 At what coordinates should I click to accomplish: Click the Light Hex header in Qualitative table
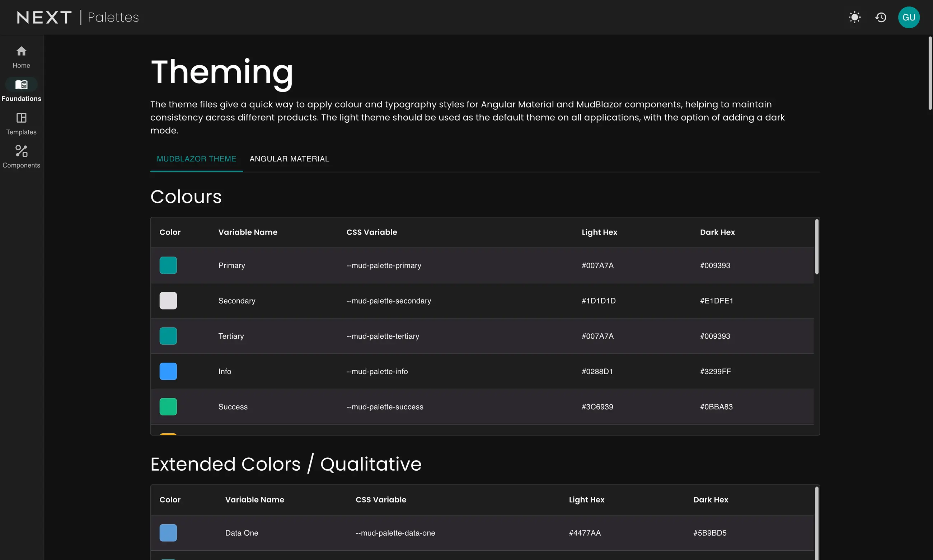click(586, 500)
